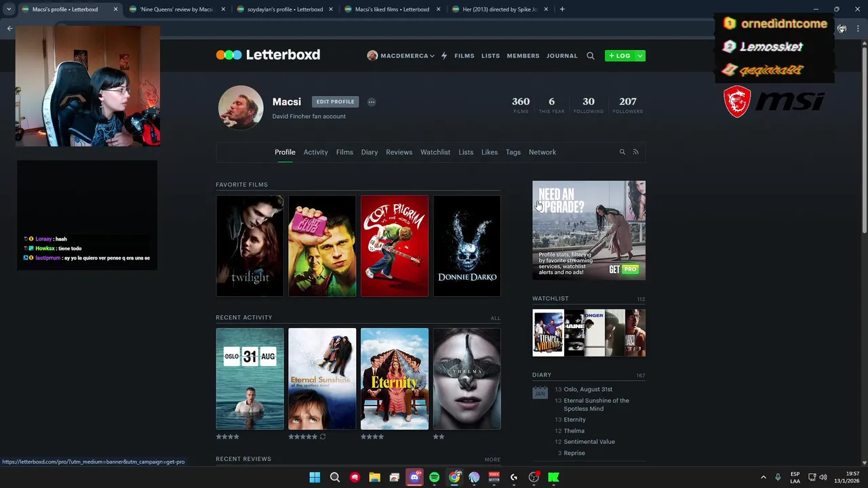Open the LISTS nav item
Image resolution: width=868 pixels, height=488 pixels.
490,56
